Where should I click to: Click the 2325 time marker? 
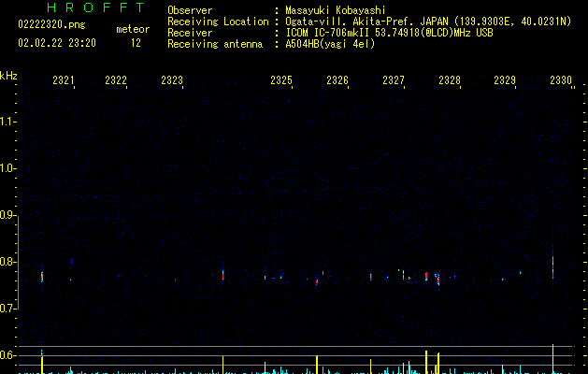(281, 80)
